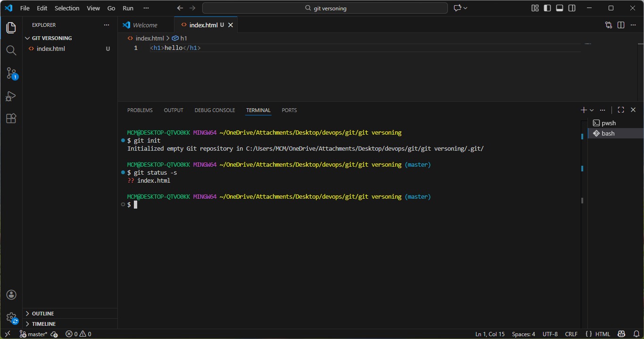The width and height of the screenshot is (644, 339).
Task: Click the git versoning command search box
Action: [325, 8]
